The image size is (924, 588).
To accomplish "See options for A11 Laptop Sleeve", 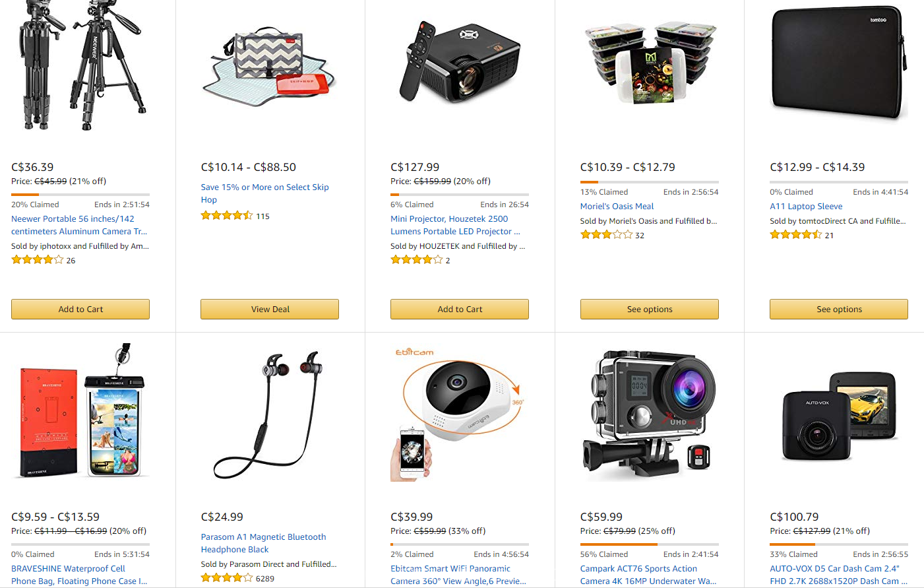I will 839,309.
